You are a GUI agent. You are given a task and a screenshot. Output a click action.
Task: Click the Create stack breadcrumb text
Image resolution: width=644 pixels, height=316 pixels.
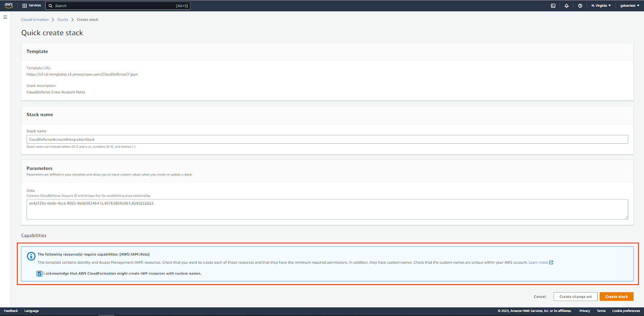coord(87,20)
